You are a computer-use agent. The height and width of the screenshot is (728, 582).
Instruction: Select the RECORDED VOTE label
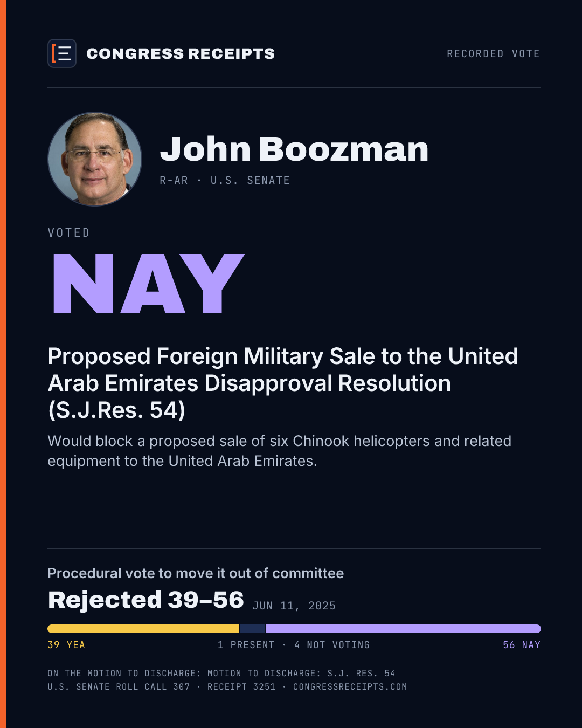[493, 53]
